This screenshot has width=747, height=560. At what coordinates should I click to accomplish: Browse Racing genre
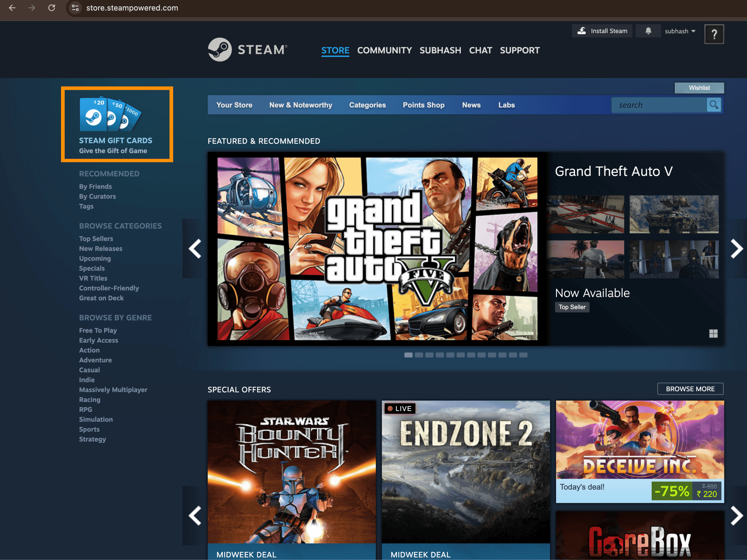click(89, 400)
